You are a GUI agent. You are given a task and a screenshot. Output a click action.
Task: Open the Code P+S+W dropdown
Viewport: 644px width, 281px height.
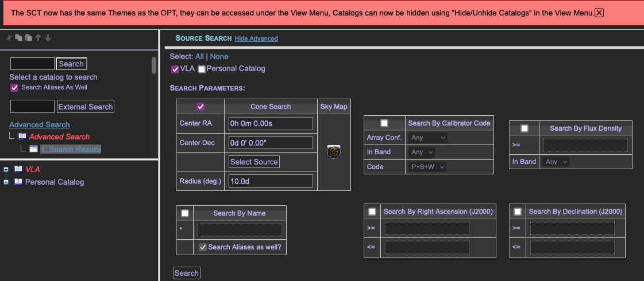427,166
